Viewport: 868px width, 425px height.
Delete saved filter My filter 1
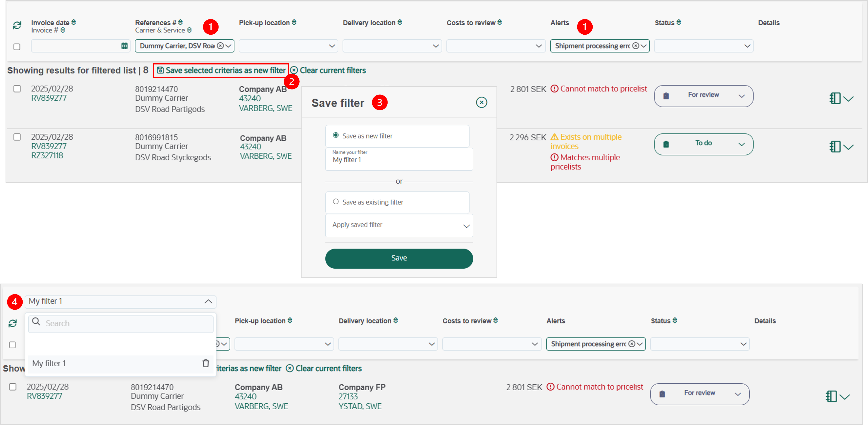point(205,363)
